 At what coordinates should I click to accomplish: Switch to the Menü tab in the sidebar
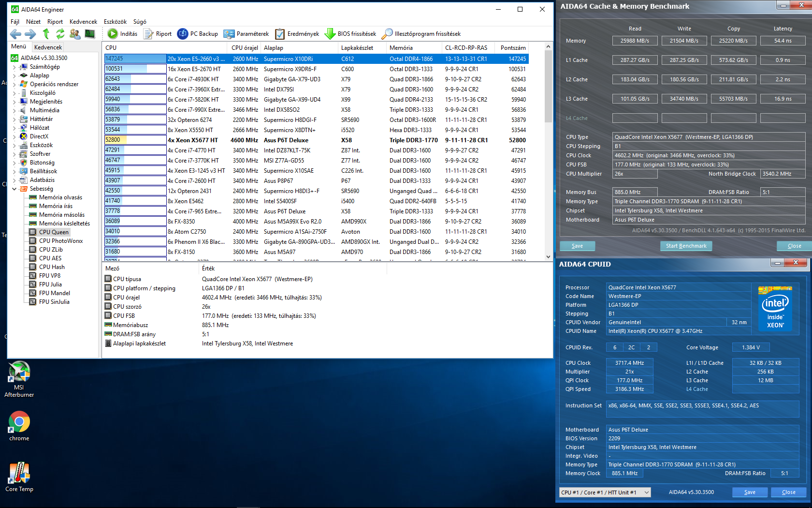click(x=19, y=46)
